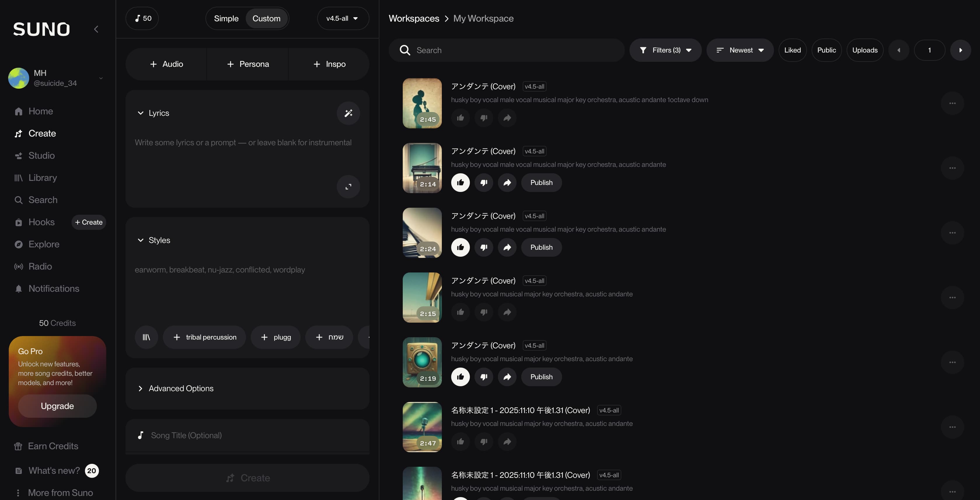Collapse the Suno sidebar with arrow

96,29
